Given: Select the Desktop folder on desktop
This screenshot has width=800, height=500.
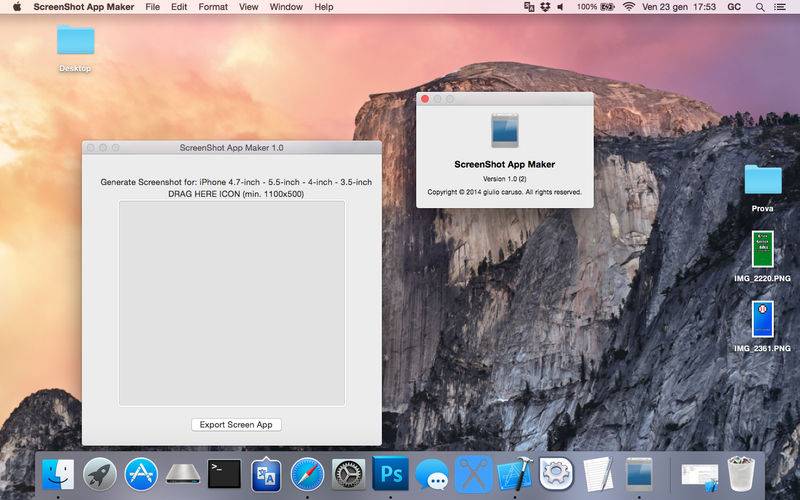Looking at the screenshot, I should [76, 48].
